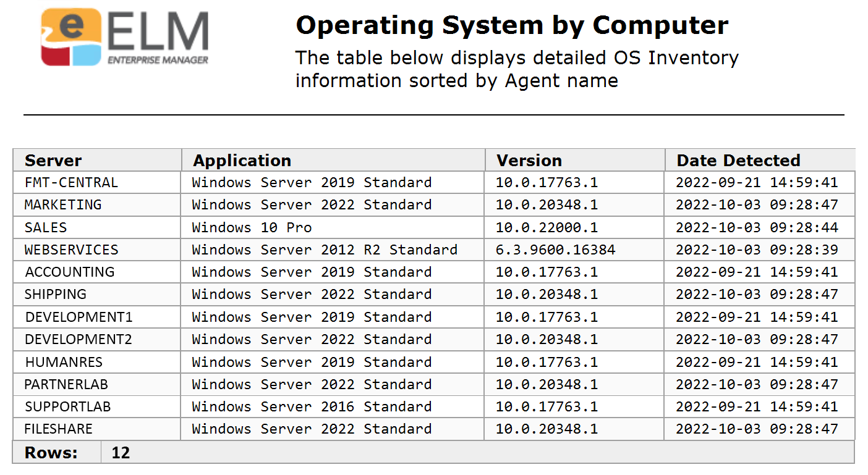Select the DEVELOPMENT1 server cell

point(97,317)
